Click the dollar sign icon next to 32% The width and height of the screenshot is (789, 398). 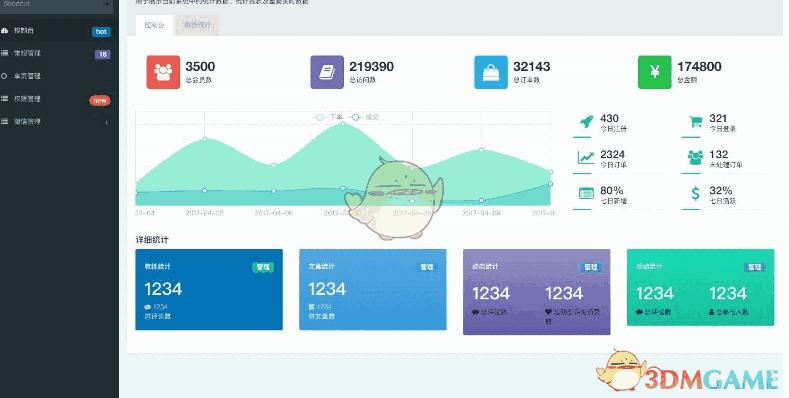tap(695, 193)
